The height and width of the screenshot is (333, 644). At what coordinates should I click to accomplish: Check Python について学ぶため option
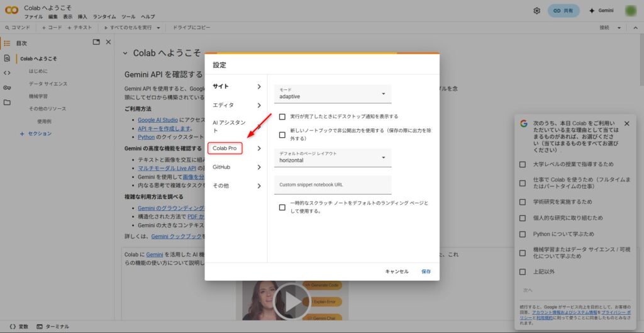pyautogui.click(x=523, y=234)
